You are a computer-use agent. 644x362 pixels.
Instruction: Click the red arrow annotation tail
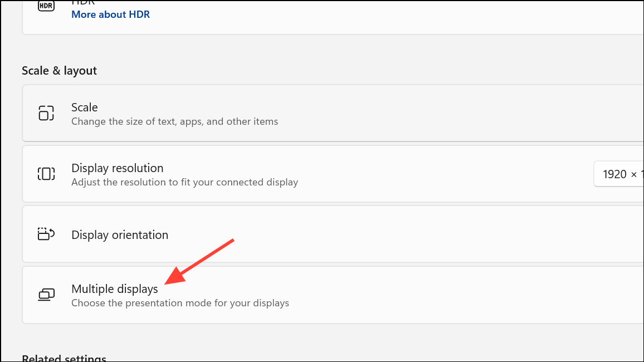tap(232, 241)
